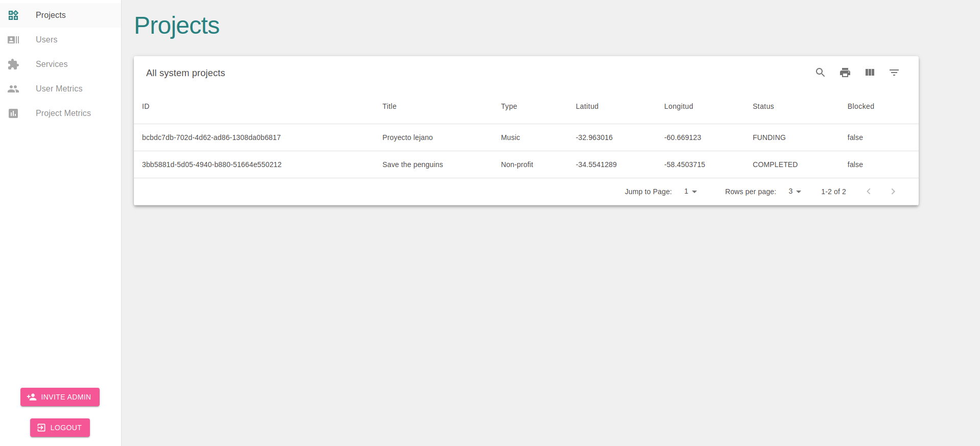Click the Non-profit type cell
The height and width of the screenshot is (446, 980).
tap(517, 165)
